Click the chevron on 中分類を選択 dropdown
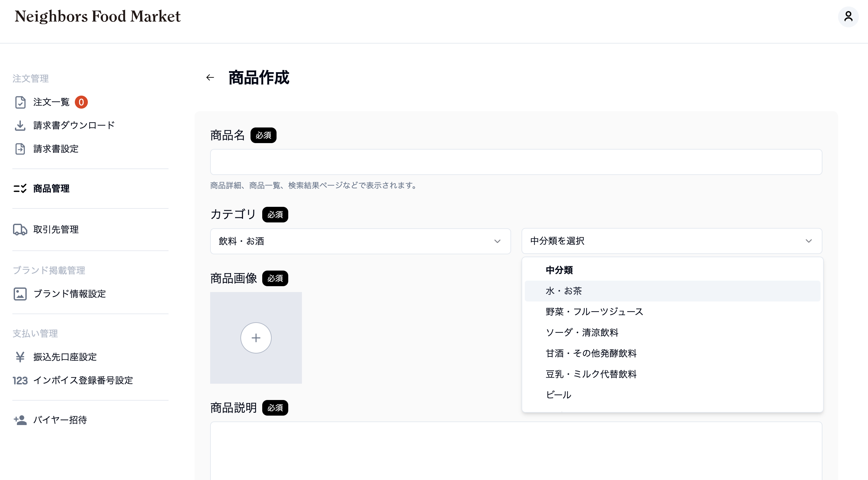 pyautogui.click(x=809, y=241)
